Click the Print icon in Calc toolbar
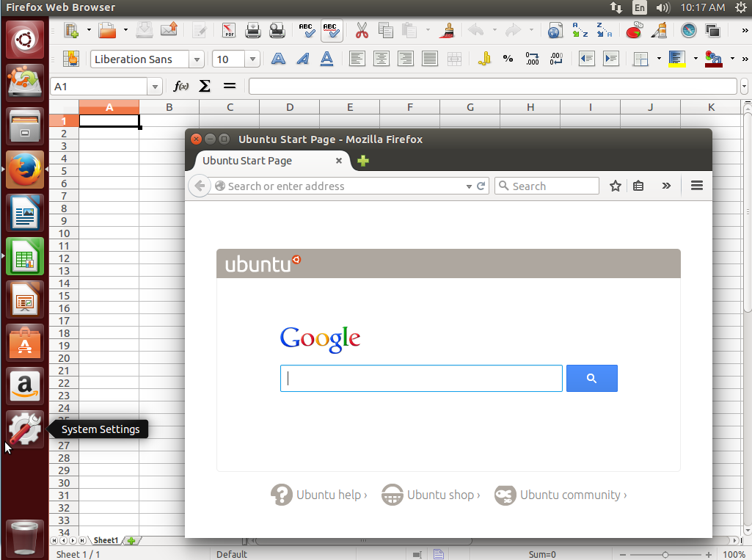Image resolution: width=752 pixels, height=560 pixels. pyautogui.click(x=252, y=30)
